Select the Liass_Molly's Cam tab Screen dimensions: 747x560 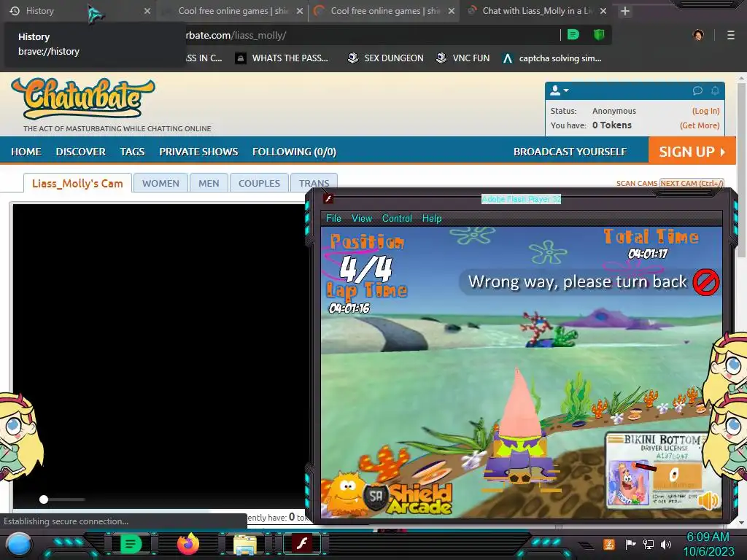coord(77,183)
